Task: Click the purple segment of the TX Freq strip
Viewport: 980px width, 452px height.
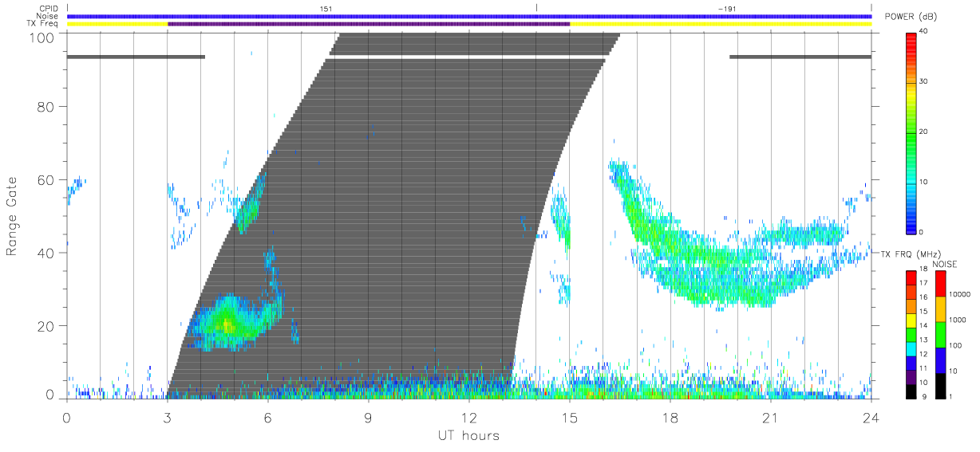Action: (x=369, y=24)
